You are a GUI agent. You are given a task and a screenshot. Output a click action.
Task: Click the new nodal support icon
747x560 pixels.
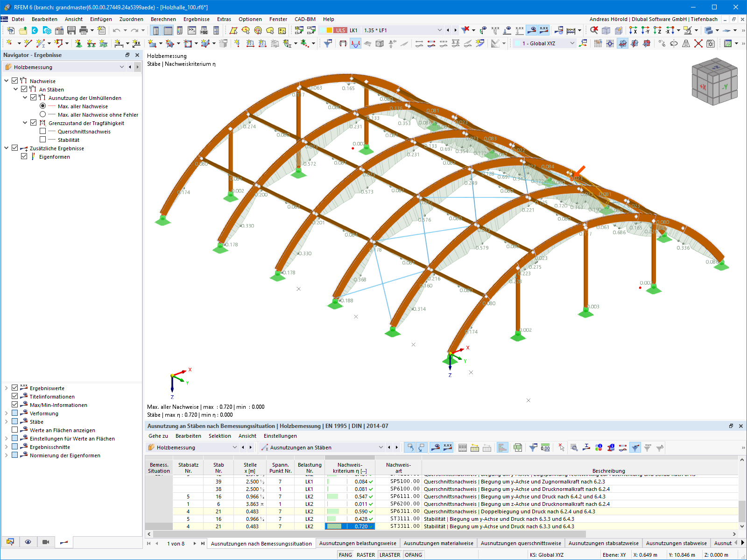click(x=78, y=43)
